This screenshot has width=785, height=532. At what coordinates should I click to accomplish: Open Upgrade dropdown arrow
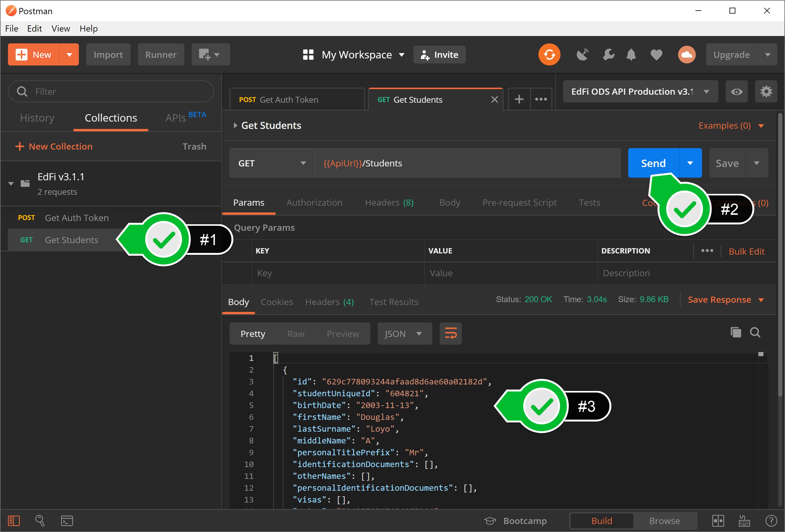coord(768,54)
